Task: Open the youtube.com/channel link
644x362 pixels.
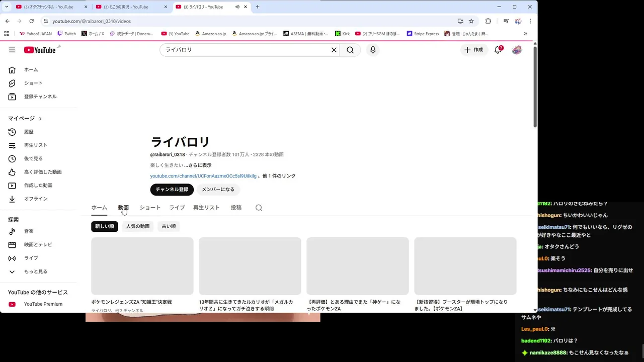Action: point(203,176)
